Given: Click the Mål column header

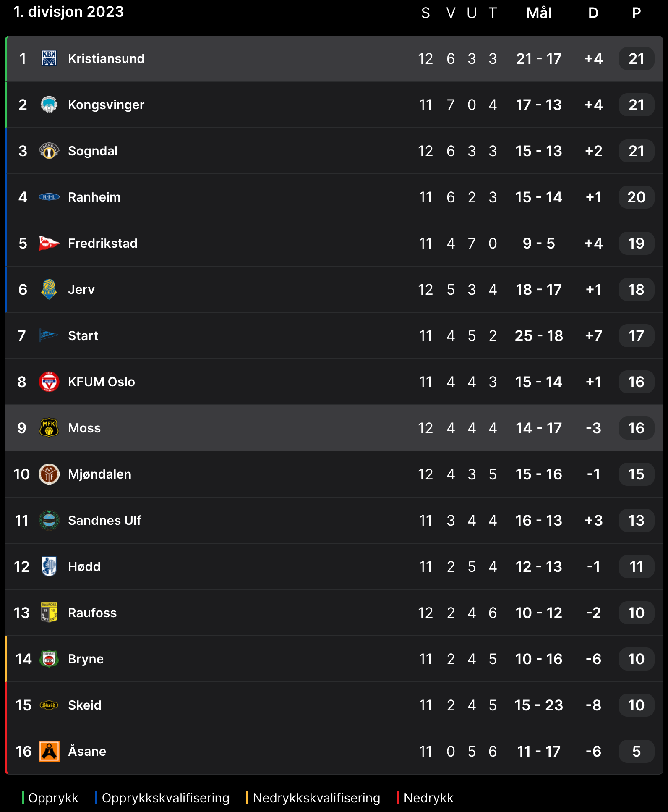Looking at the screenshot, I should point(539,13).
